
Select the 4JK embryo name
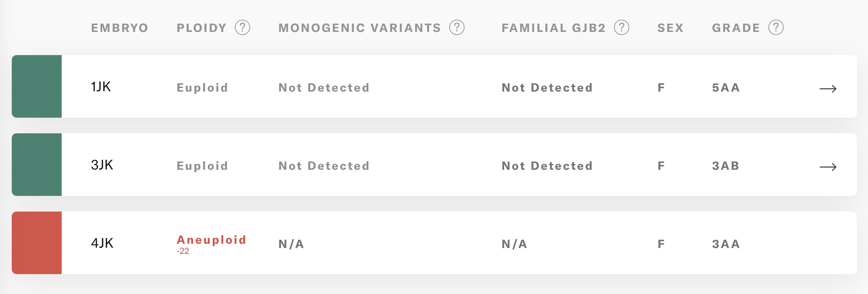point(102,243)
